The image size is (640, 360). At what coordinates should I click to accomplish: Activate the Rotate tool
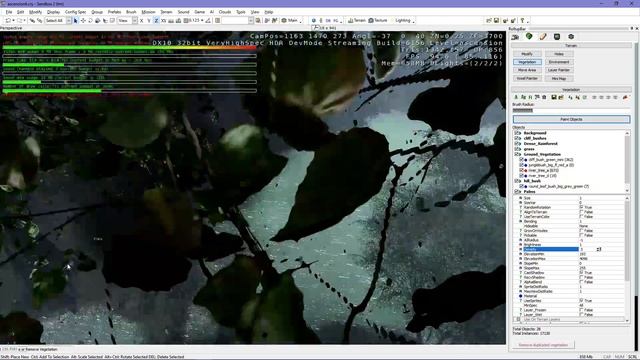[90, 20]
